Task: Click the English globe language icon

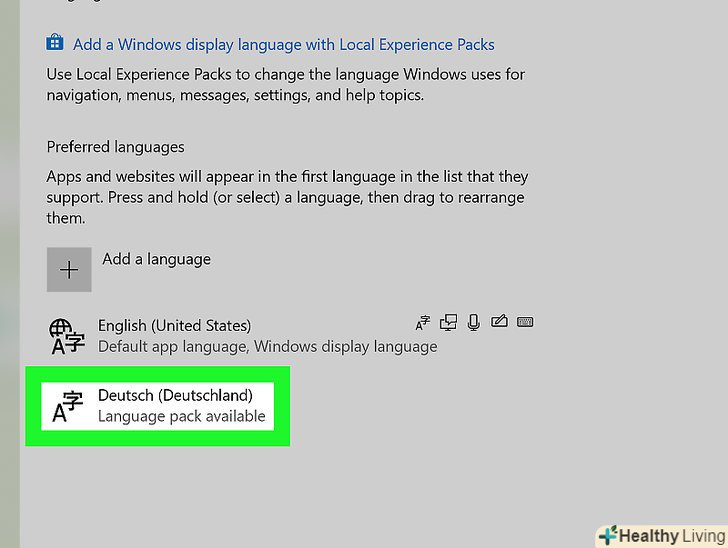Action: point(66,336)
